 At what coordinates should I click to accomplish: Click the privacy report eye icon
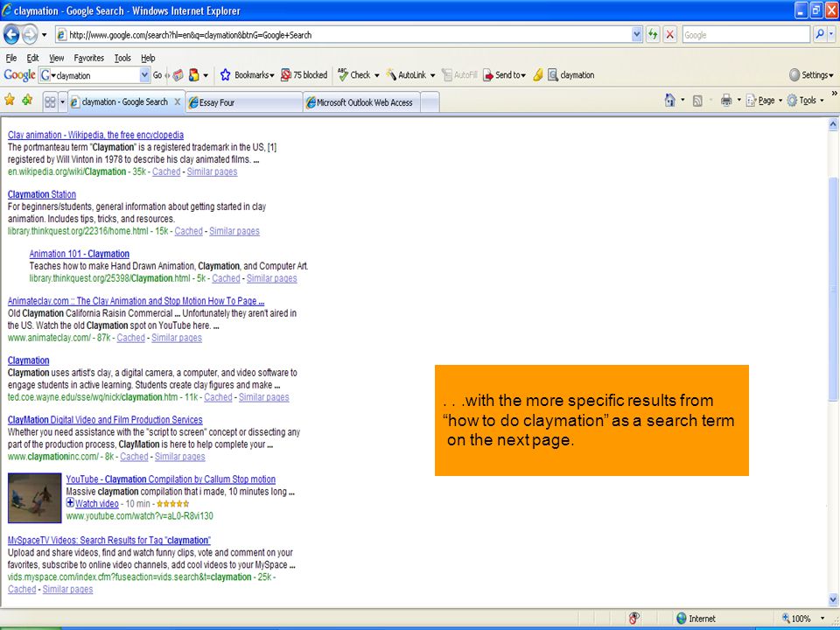(633, 619)
